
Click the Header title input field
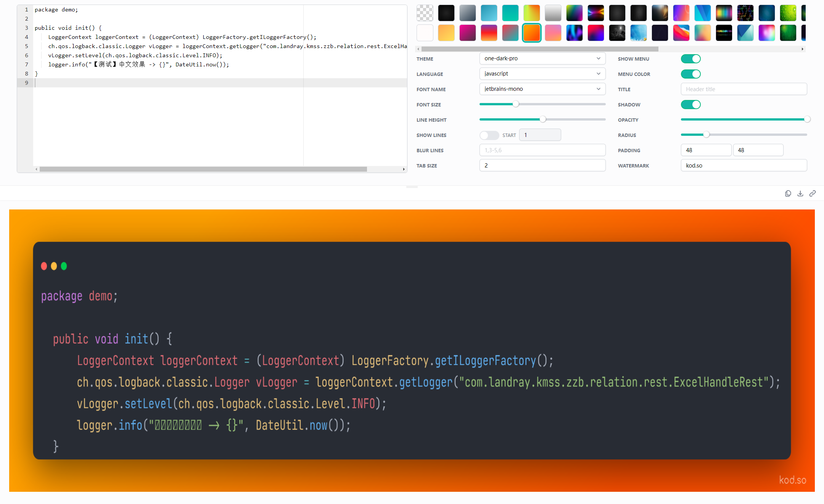point(743,89)
